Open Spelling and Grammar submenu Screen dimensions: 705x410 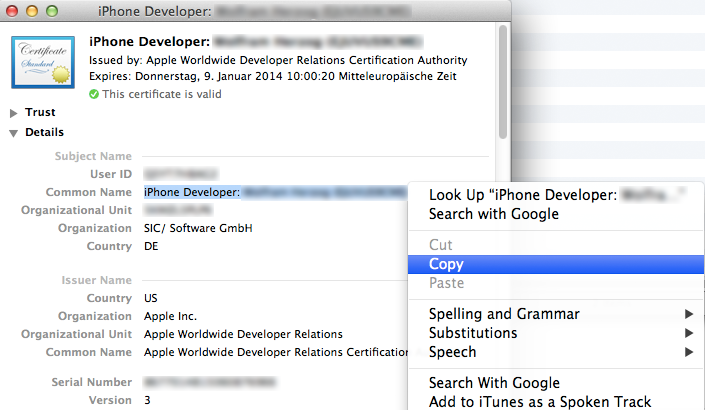(x=556, y=314)
